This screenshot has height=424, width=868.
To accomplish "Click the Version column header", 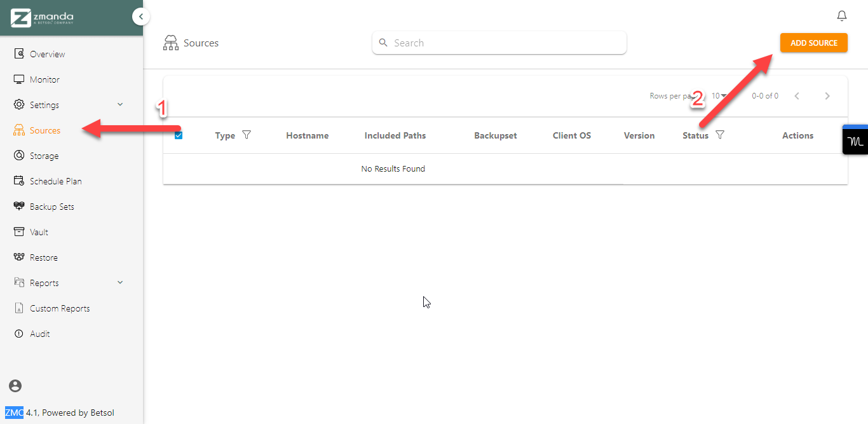I will [639, 135].
